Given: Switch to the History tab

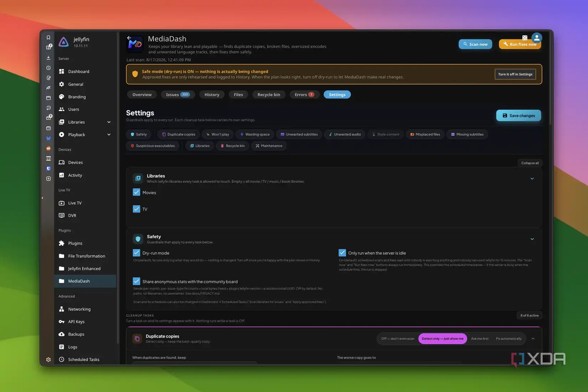Looking at the screenshot, I should click(x=212, y=95).
